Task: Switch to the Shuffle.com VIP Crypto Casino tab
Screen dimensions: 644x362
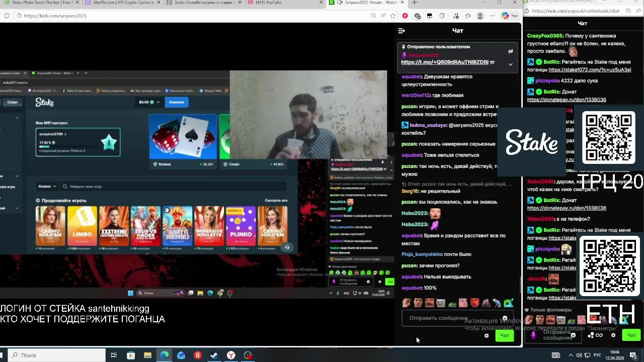Action: click(123, 3)
